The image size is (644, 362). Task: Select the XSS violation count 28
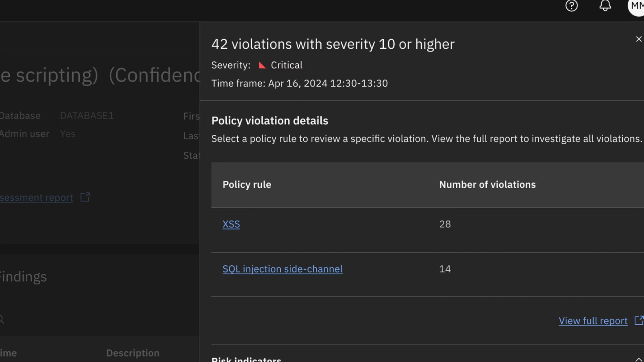(x=445, y=224)
